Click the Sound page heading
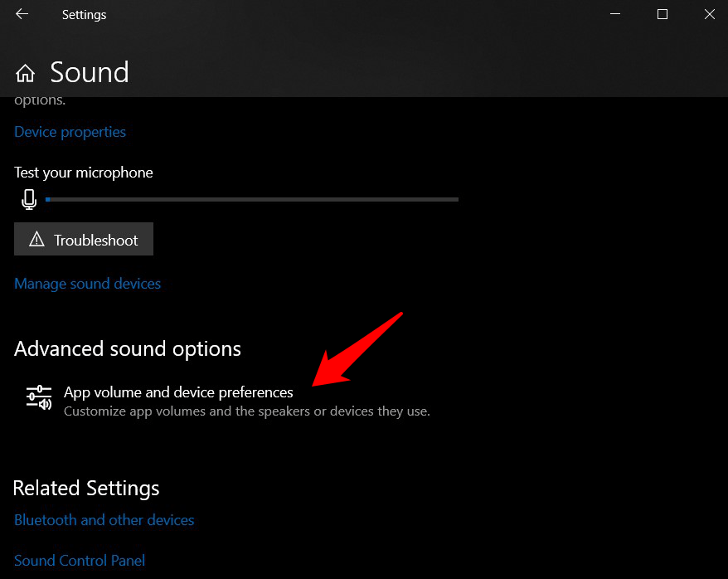 [90, 72]
